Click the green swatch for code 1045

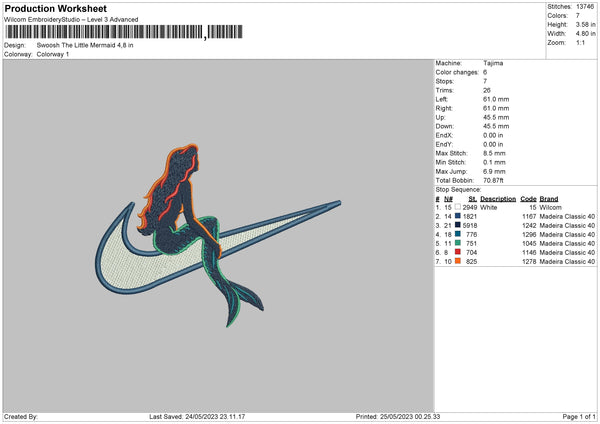click(x=458, y=243)
